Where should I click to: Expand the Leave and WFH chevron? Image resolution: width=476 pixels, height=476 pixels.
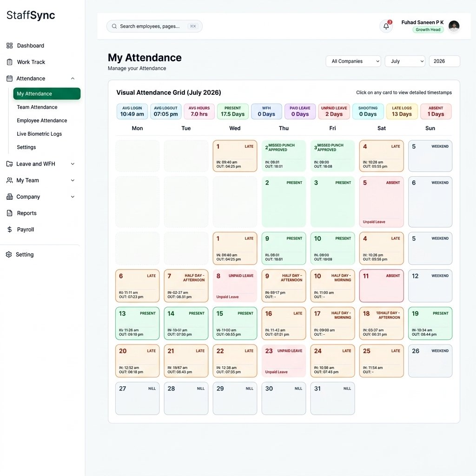pyautogui.click(x=73, y=164)
